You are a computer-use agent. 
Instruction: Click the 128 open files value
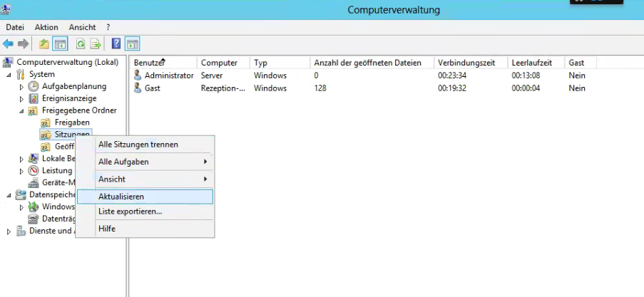click(320, 88)
